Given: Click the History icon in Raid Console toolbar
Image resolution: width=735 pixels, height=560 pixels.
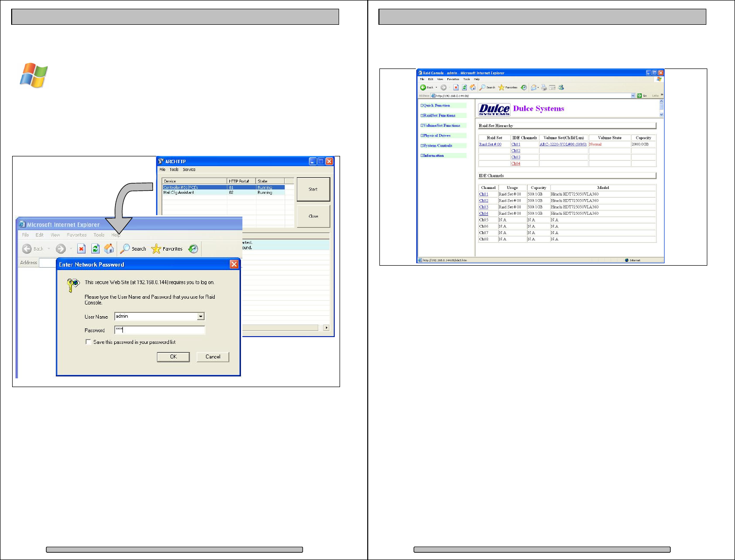Looking at the screenshot, I should pyautogui.click(x=524, y=87).
